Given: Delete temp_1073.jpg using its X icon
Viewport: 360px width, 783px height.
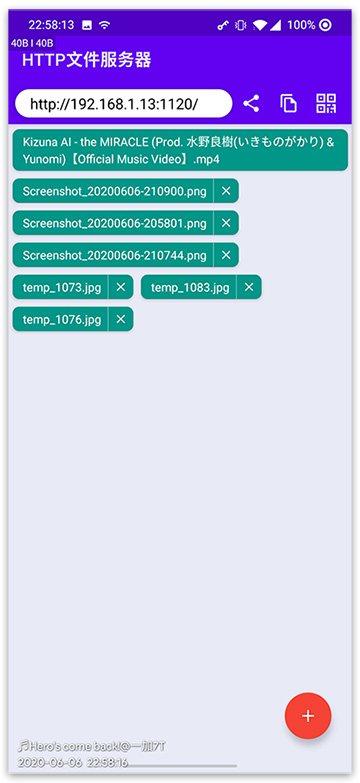Looking at the screenshot, I should coord(121,287).
